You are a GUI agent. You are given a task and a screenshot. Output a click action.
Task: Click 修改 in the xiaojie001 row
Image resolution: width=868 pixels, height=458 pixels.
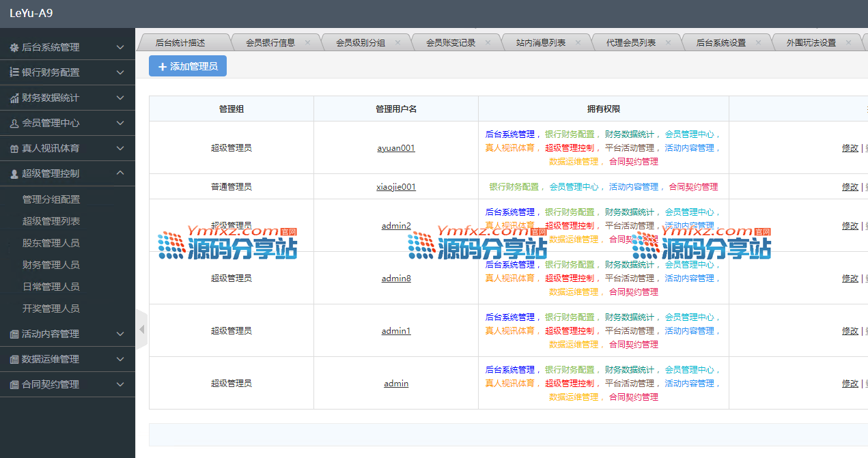point(850,187)
